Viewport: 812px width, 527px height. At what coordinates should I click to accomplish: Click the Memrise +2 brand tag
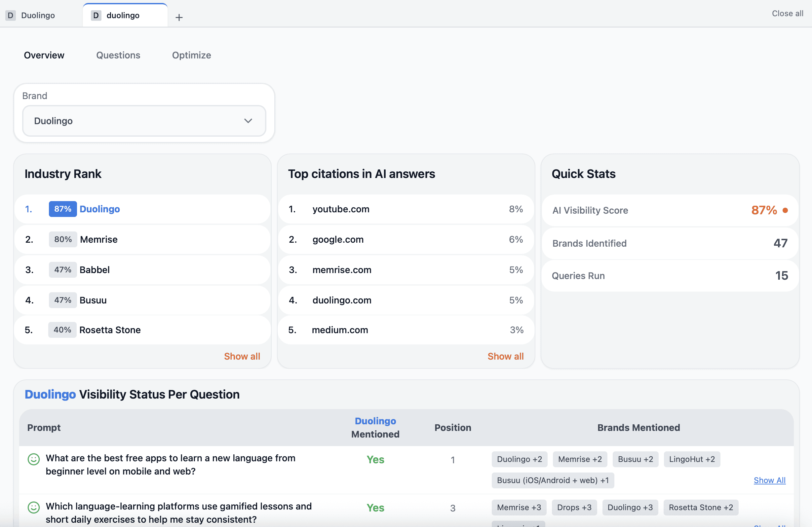(580, 459)
